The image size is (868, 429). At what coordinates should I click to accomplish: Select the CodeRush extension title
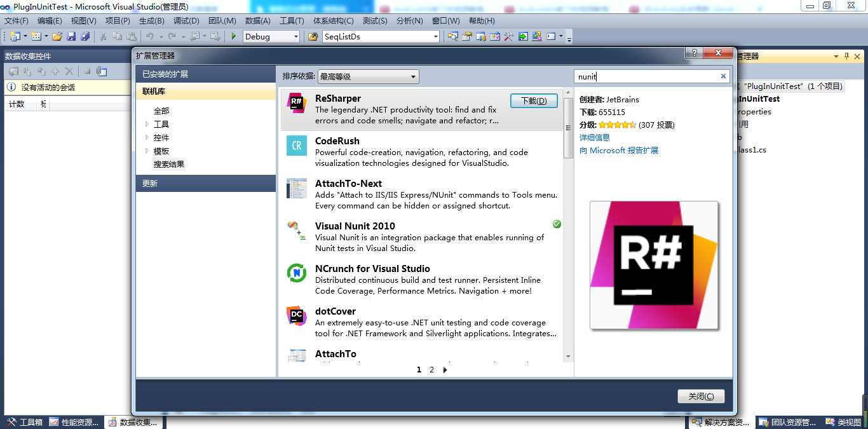tap(337, 140)
